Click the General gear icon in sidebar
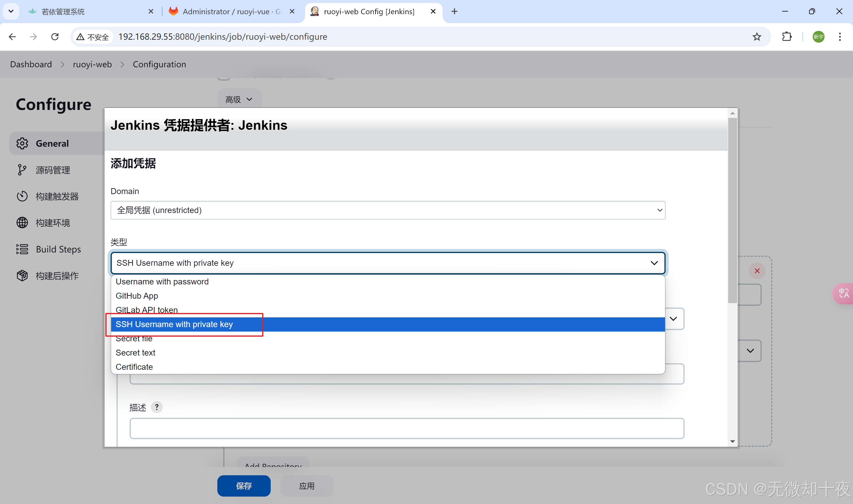Image resolution: width=853 pixels, height=504 pixels. coord(22,143)
